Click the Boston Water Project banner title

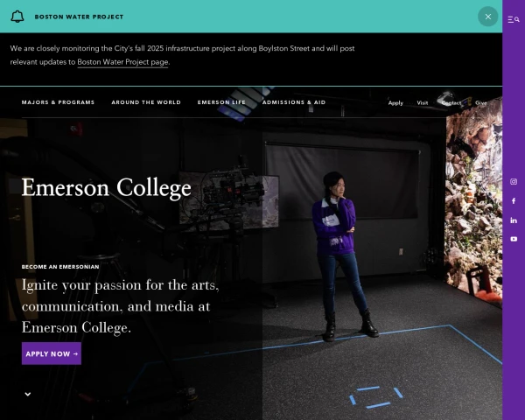pos(79,17)
